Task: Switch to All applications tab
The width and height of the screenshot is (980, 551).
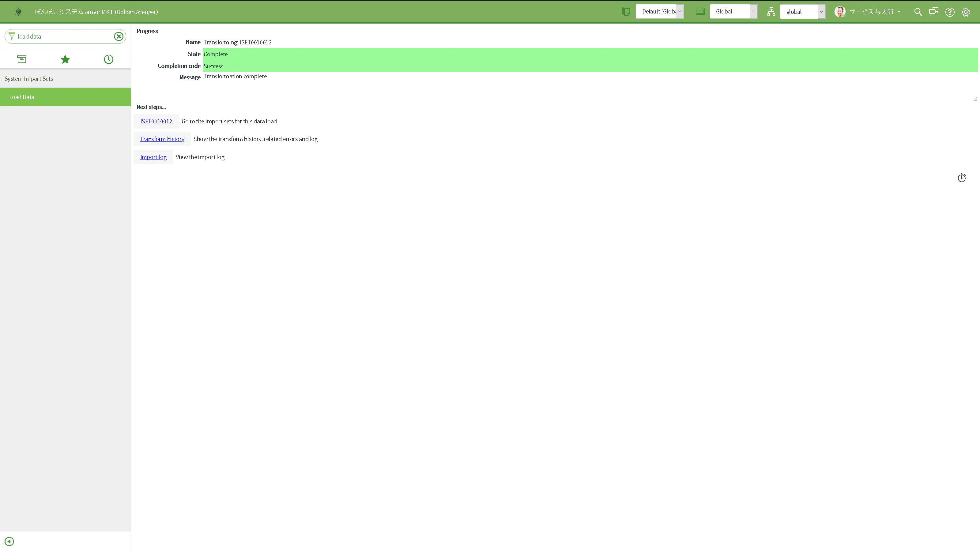Action: pyautogui.click(x=22, y=59)
